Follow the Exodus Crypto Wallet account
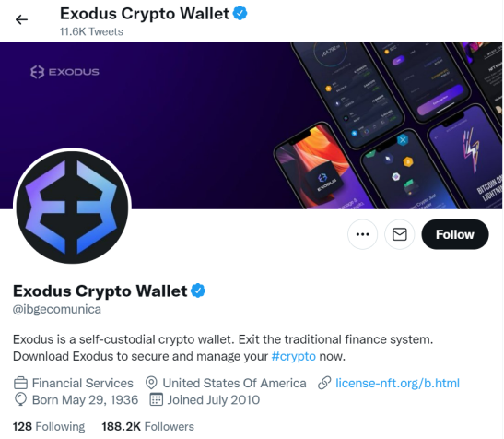Image resolution: width=504 pixels, height=439 pixels. point(455,234)
